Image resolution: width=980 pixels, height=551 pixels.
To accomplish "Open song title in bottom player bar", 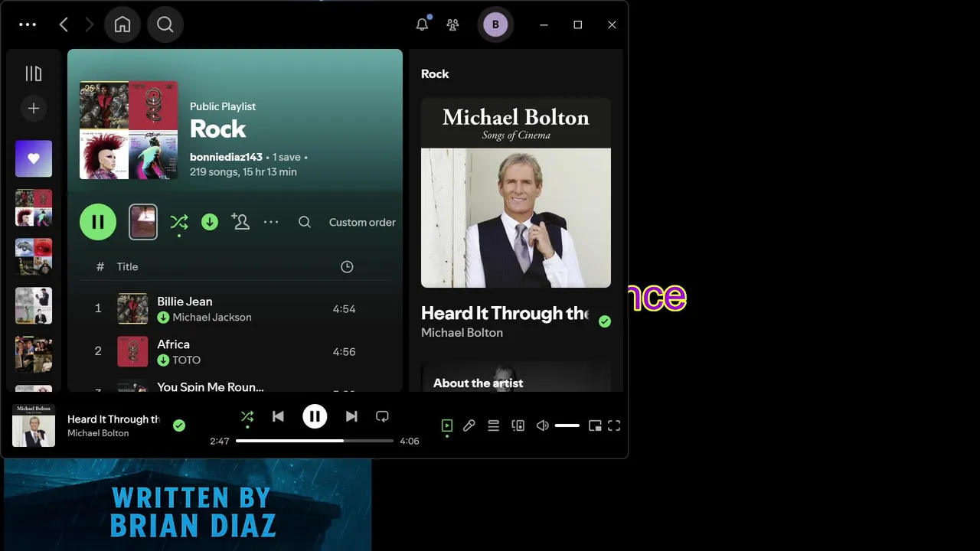I will click(113, 419).
